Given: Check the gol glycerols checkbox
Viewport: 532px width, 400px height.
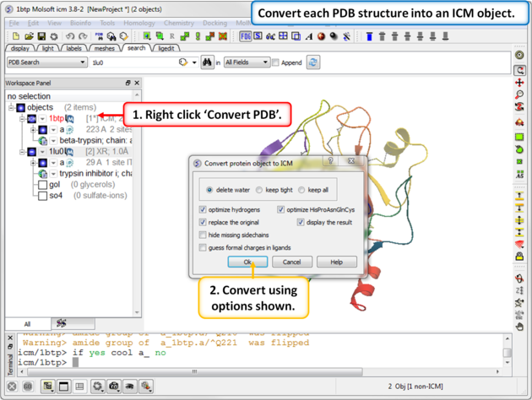Looking at the screenshot, I should (x=42, y=184).
